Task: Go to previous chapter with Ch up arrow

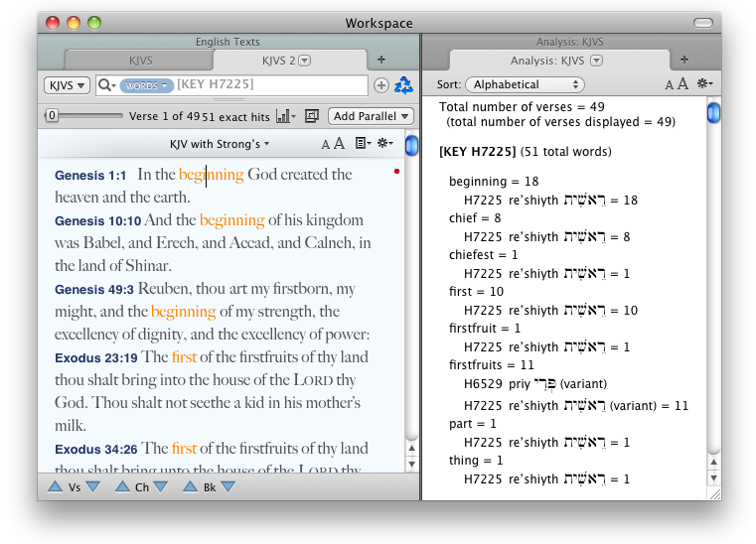Action: point(123,486)
